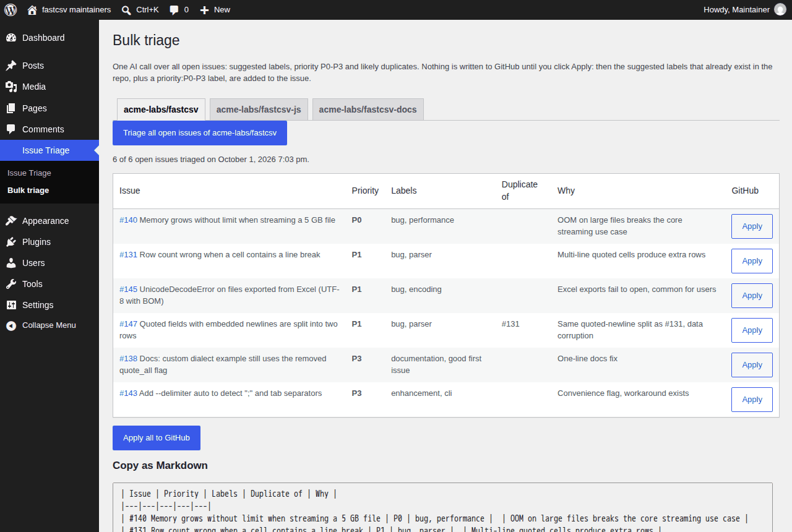Image resolution: width=792 pixels, height=532 pixels.
Task: Click the Appearance brush icon
Action: (11, 221)
